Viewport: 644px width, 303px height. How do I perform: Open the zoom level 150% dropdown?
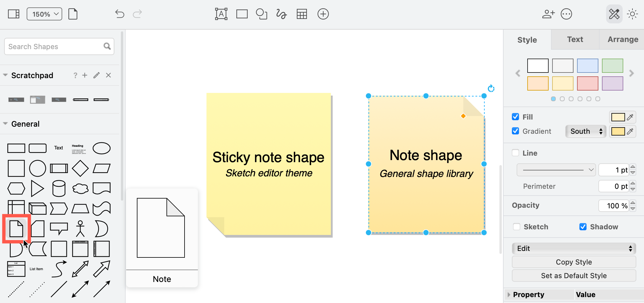point(44,14)
